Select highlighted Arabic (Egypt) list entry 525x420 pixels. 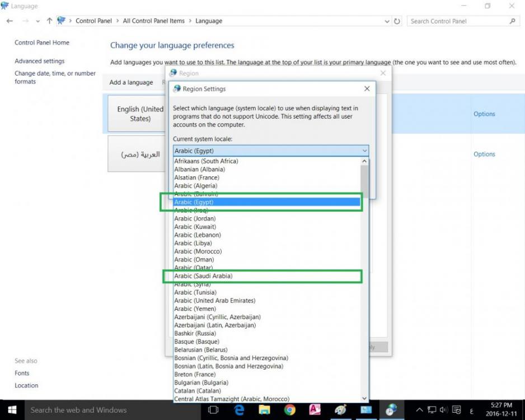click(x=267, y=202)
